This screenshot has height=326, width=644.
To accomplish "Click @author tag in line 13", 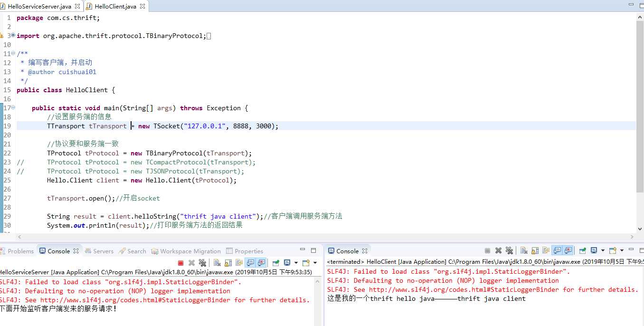I will (x=41, y=72).
